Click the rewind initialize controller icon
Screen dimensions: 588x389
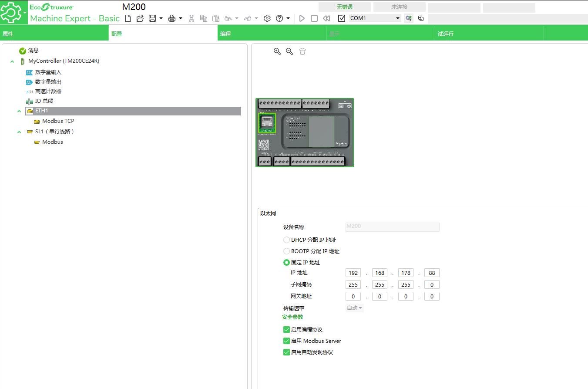[x=326, y=18]
